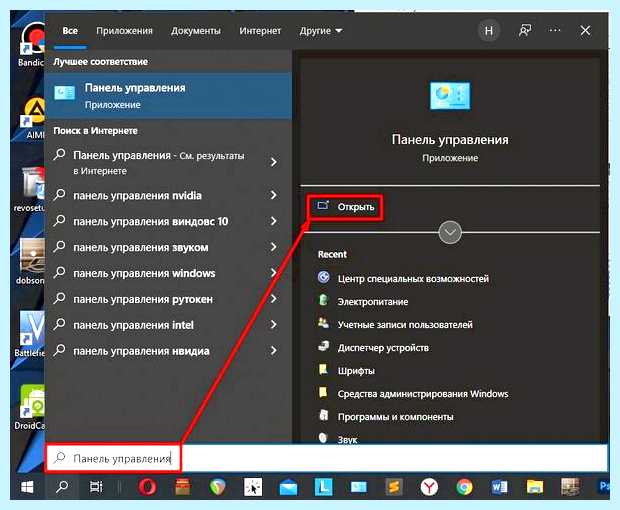The image size is (620, 510).
Task: Open the blue L app on taskbar
Action: click(323, 487)
